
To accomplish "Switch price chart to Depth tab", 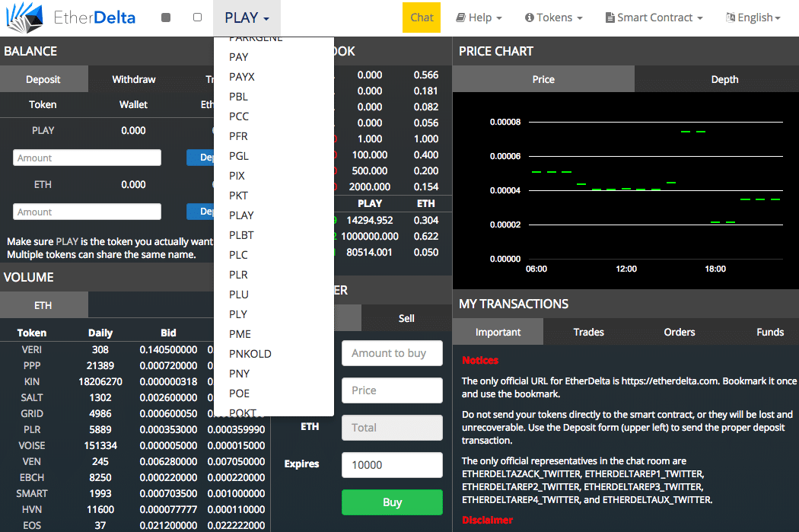I will (724, 79).
